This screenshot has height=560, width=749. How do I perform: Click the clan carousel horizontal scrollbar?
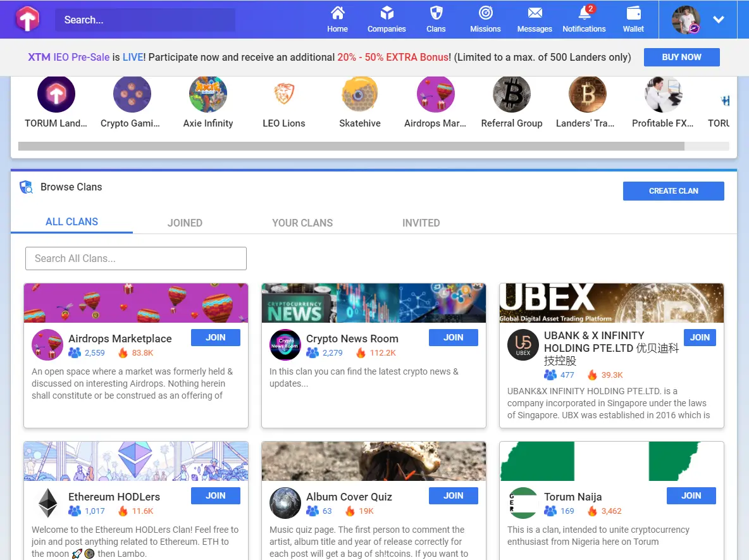click(351, 146)
